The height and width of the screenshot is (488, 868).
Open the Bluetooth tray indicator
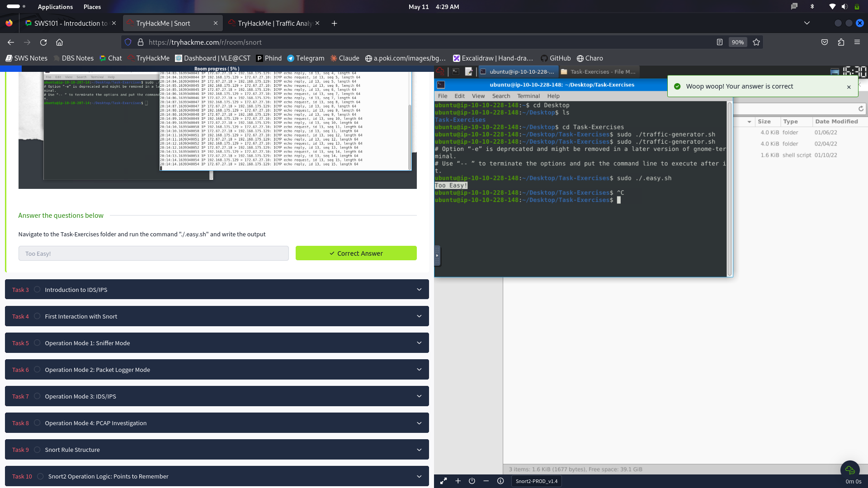[x=812, y=7]
